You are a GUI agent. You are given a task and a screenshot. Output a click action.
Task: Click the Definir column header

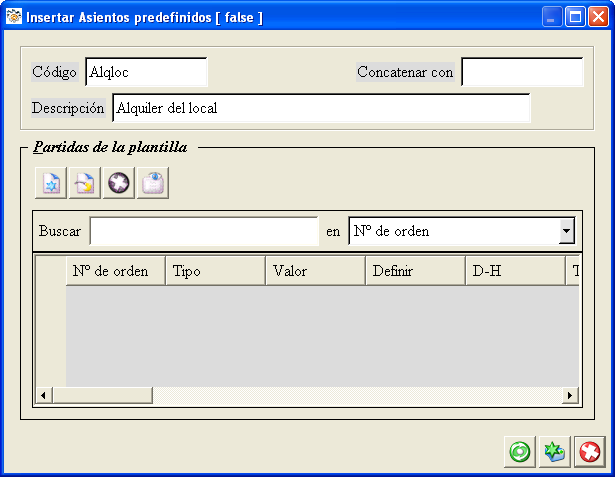[x=416, y=271]
